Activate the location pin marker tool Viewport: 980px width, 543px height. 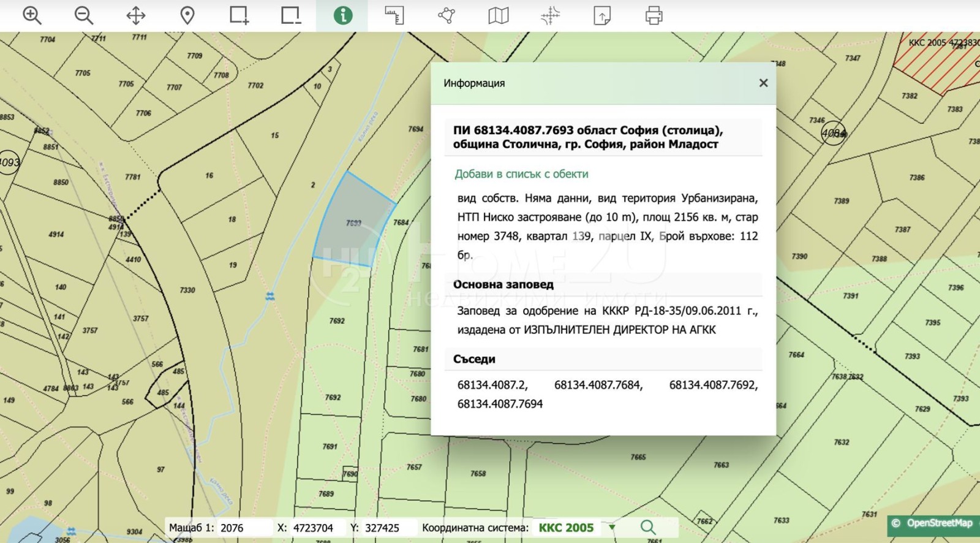point(187,15)
